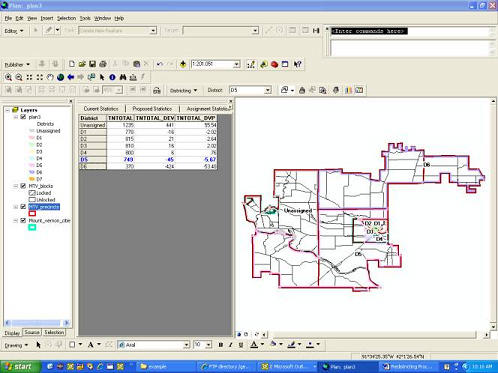Click the red MTV_precincts symbol swatch
The width and height of the screenshot is (498, 373).
pos(32,213)
